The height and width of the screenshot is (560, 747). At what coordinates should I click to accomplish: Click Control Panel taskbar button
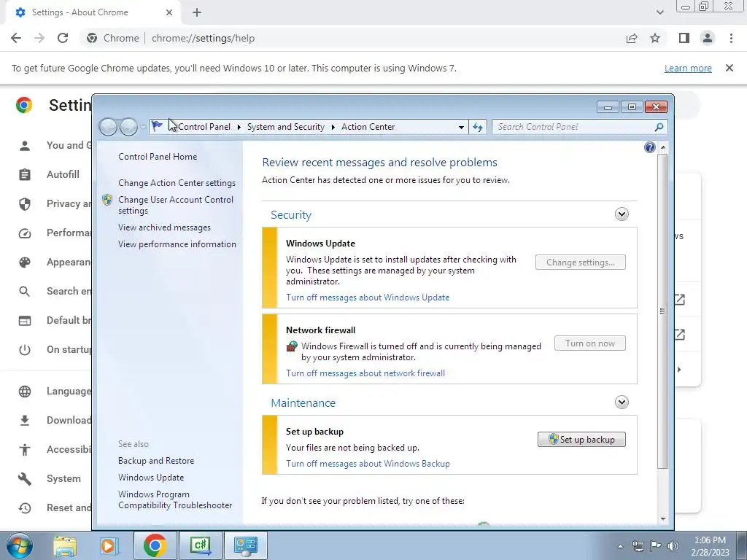tap(245, 545)
